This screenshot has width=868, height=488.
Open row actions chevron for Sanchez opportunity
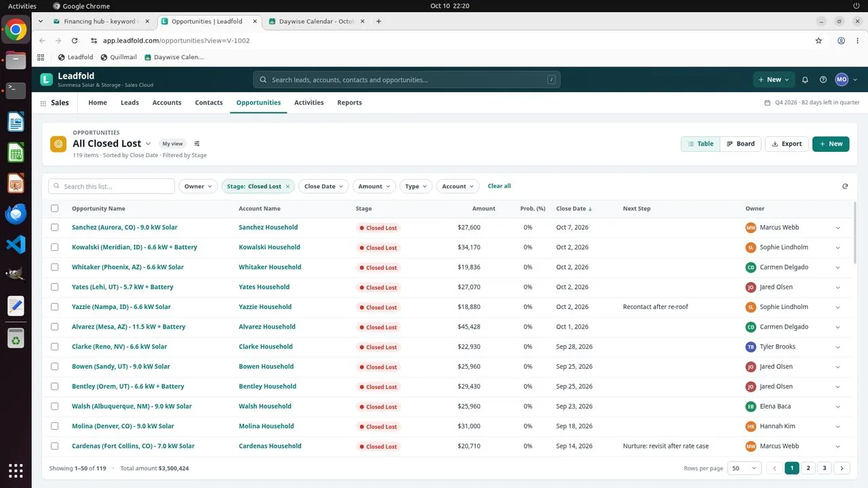click(837, 228)
